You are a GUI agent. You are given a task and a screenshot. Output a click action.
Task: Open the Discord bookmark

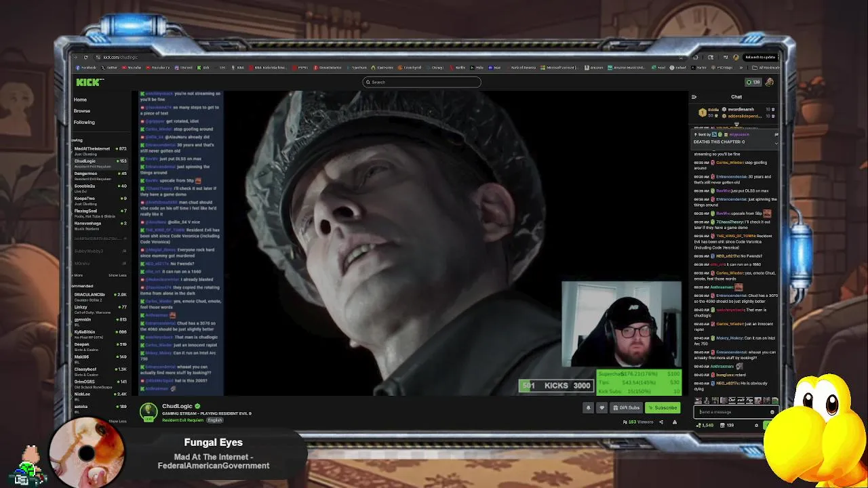pyautogui.click(x=184, y=68)
